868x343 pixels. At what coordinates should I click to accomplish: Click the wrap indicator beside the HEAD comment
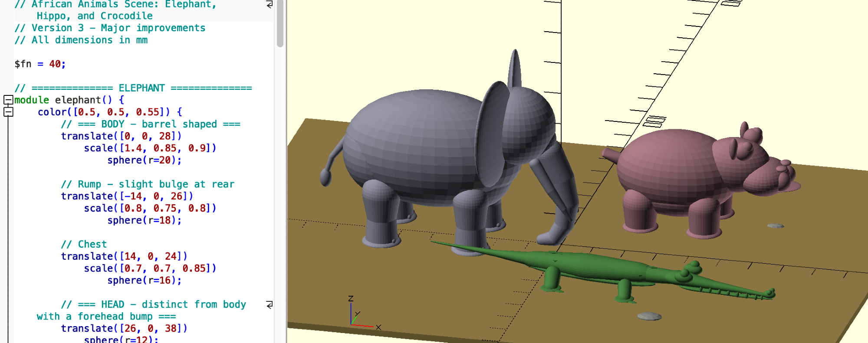[x=270, y=305]
